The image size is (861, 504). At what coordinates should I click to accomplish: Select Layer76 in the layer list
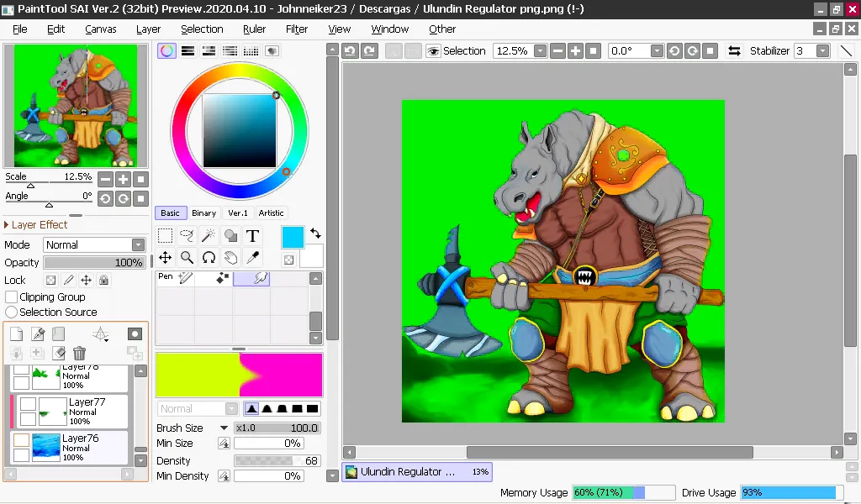pyautogui.click(x=69, y=447)
